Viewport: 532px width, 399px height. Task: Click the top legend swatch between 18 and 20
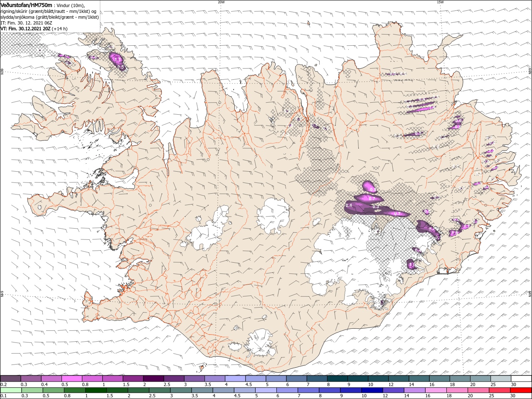pos(460,379)
